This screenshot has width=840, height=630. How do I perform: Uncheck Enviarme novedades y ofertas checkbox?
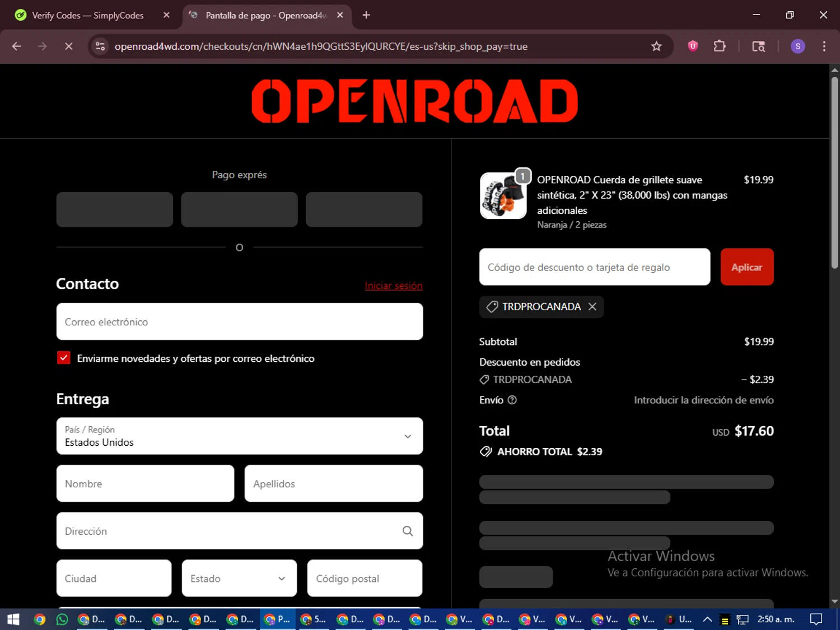click(64, 358)
